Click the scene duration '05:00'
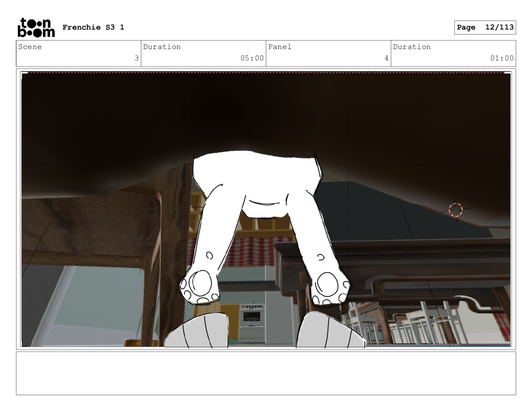Viewport: 532px width, 411px height. pyautogui.click(x=252, y=58)
